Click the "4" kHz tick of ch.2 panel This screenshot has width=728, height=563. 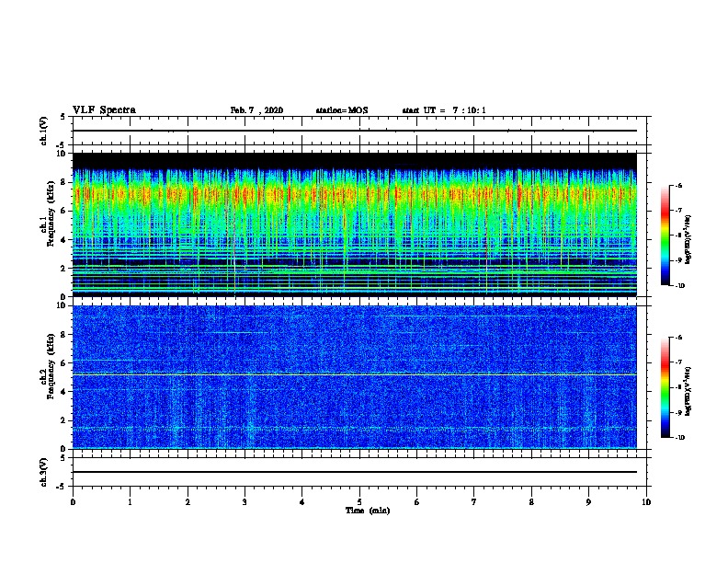click(x=63, y=392)
